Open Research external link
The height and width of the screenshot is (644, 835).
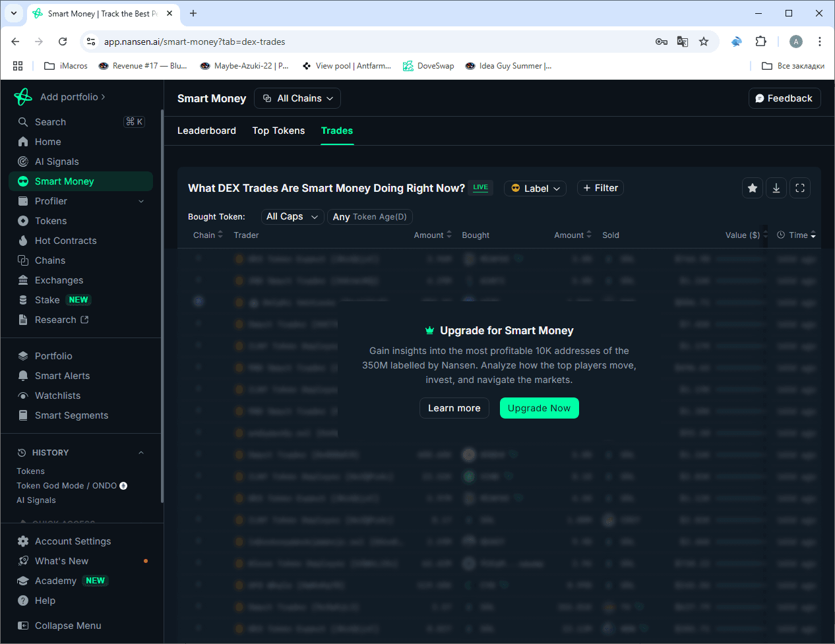pyautogui.click(x=80, y=320)
